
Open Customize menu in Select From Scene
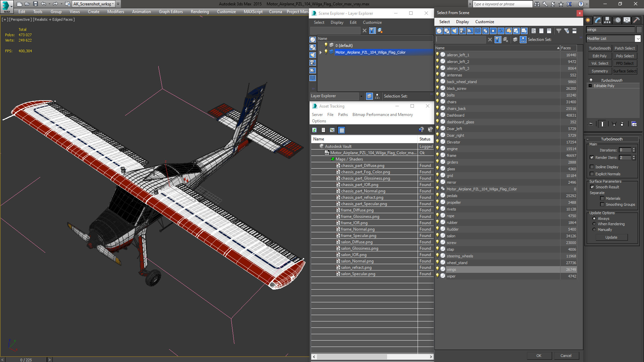(x=484, y=22)
